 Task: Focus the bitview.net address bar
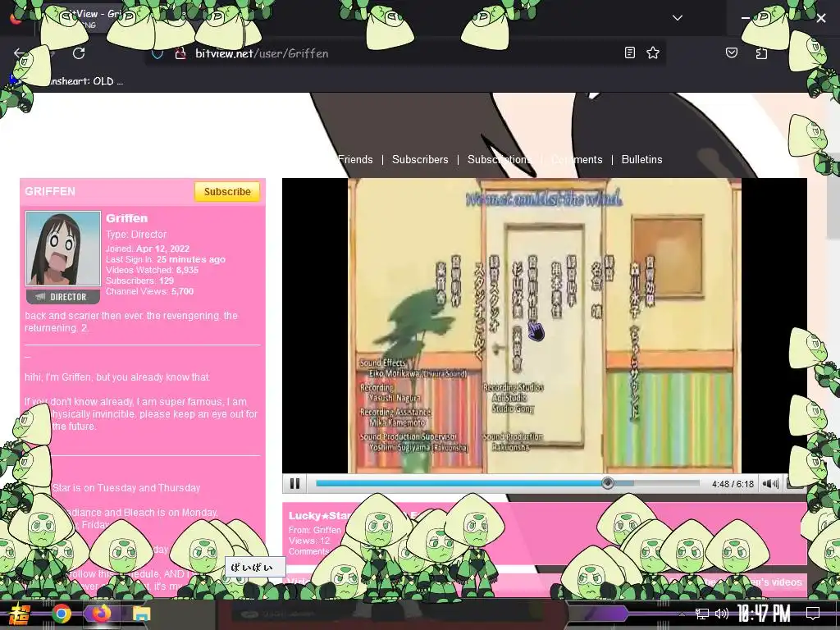(407, 53)
